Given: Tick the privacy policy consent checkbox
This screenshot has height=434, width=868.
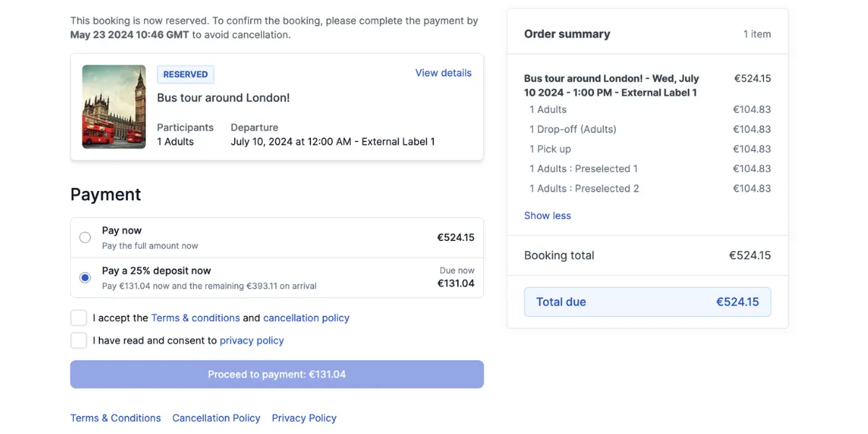Looking at the screenshot, I should point(79,340).
